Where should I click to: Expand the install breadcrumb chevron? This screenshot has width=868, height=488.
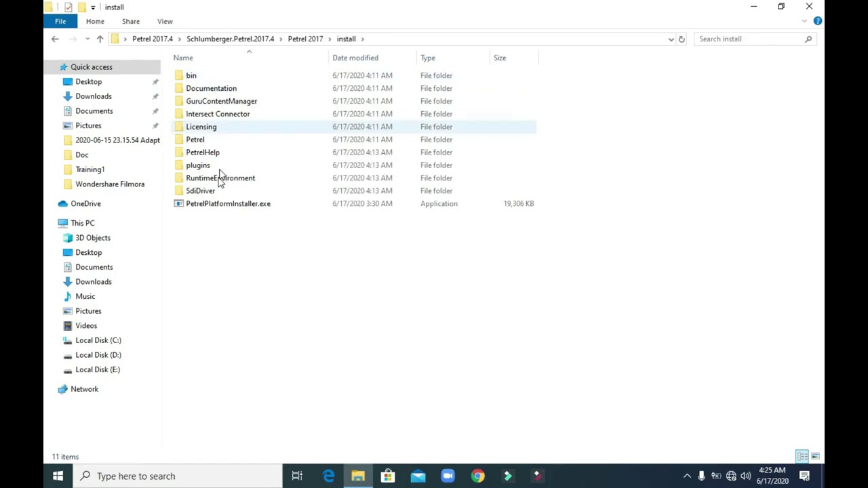click(x=363, y=39)
